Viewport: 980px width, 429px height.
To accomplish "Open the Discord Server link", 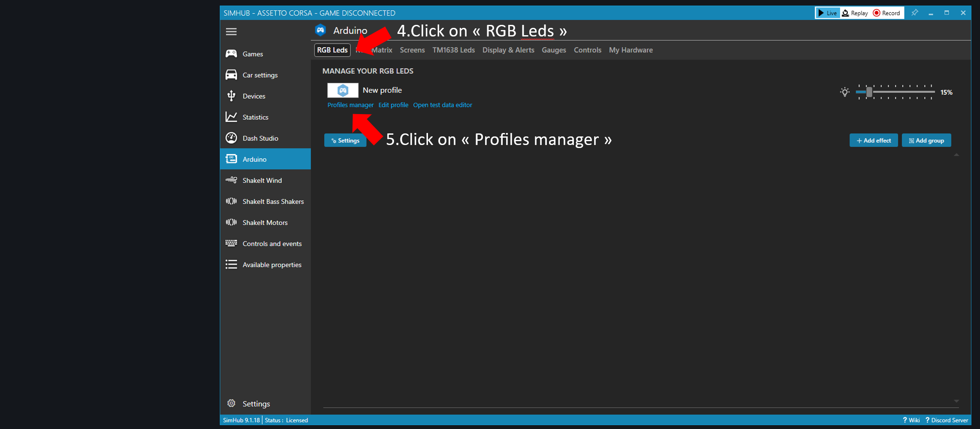I will [947, 420].
